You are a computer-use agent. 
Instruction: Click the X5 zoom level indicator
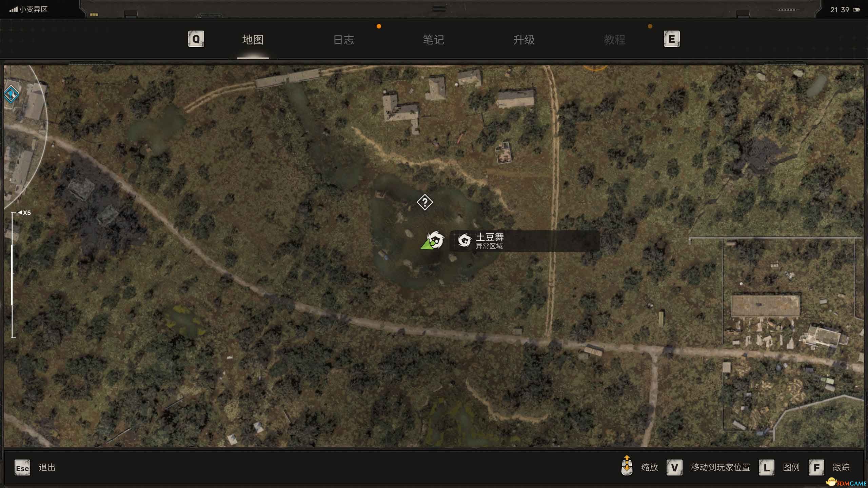pyautogui.click(x=25, y=212)
